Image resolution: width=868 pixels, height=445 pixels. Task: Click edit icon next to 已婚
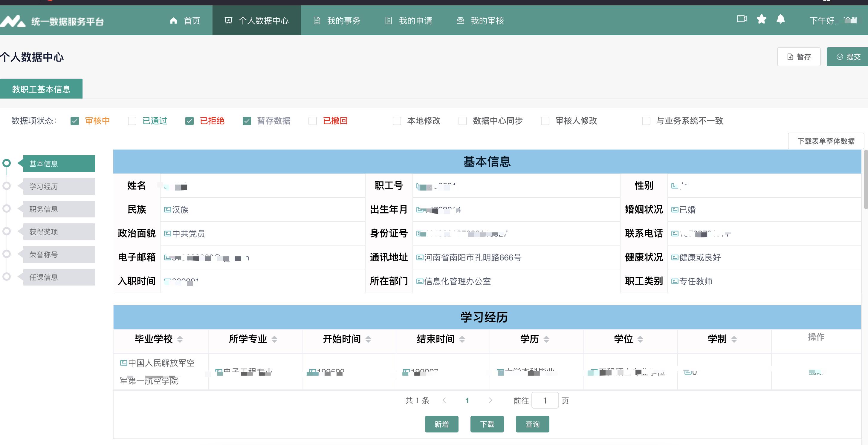[x=675, y=210]
